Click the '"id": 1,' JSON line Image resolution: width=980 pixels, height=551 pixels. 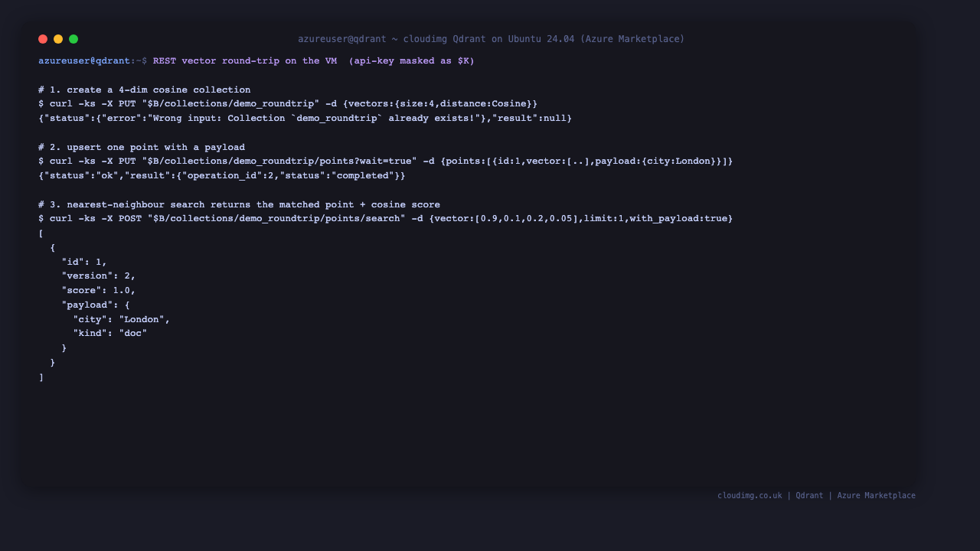tap(84, 262)
